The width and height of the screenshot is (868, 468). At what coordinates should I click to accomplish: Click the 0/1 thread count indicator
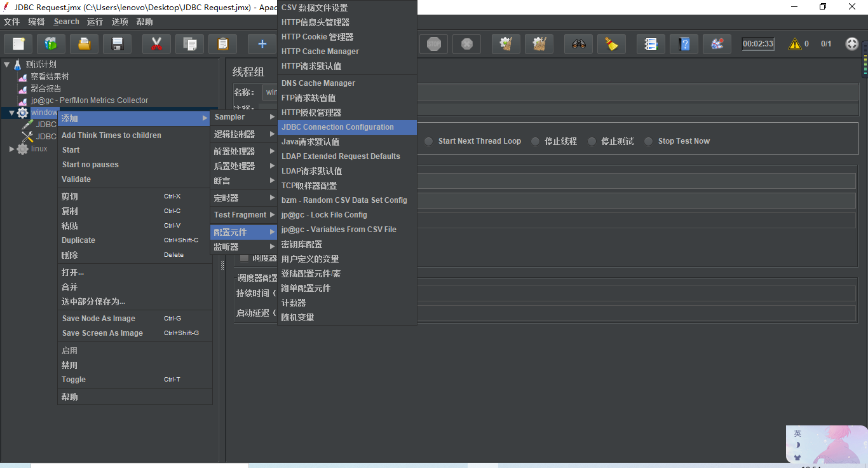tap(826, 44)
